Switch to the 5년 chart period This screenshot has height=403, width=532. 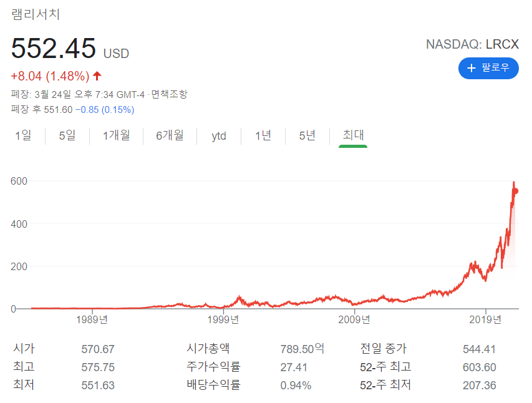tap(306, 135)
